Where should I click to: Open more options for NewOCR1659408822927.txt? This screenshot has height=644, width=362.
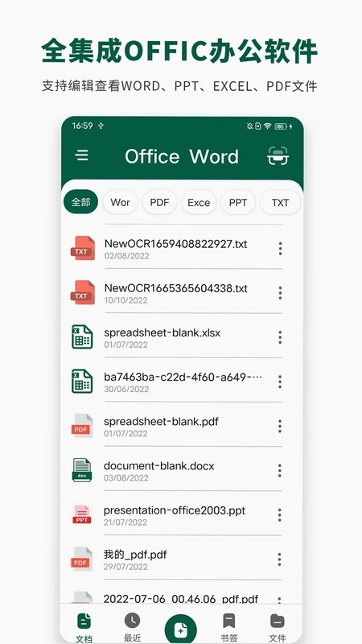(x=280, y=249)
